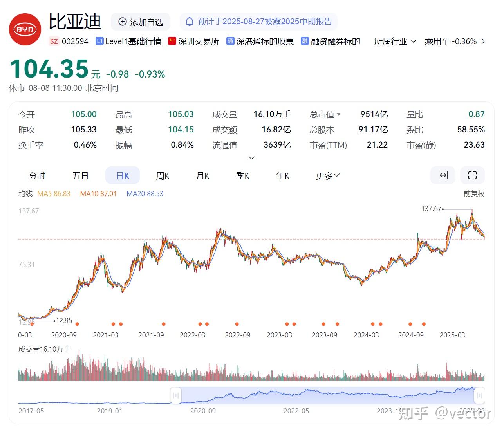
Task: Click the timeline range slider handle
Action: (176, 395)
